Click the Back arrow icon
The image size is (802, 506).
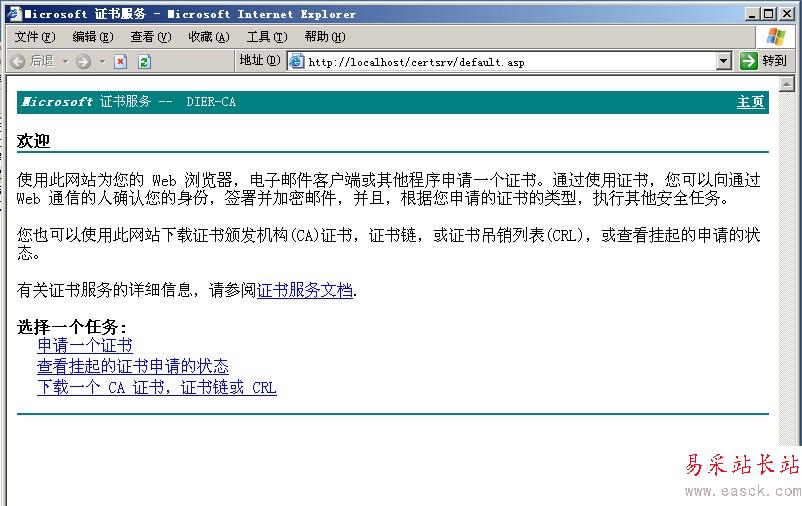tap(17, 62)
